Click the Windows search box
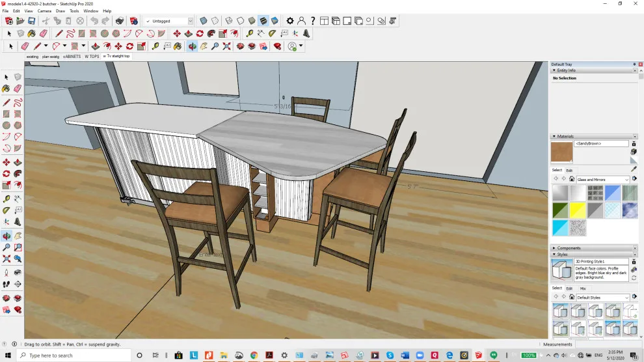The height and width of the screenshot is (362, 644). coord(74,355)
